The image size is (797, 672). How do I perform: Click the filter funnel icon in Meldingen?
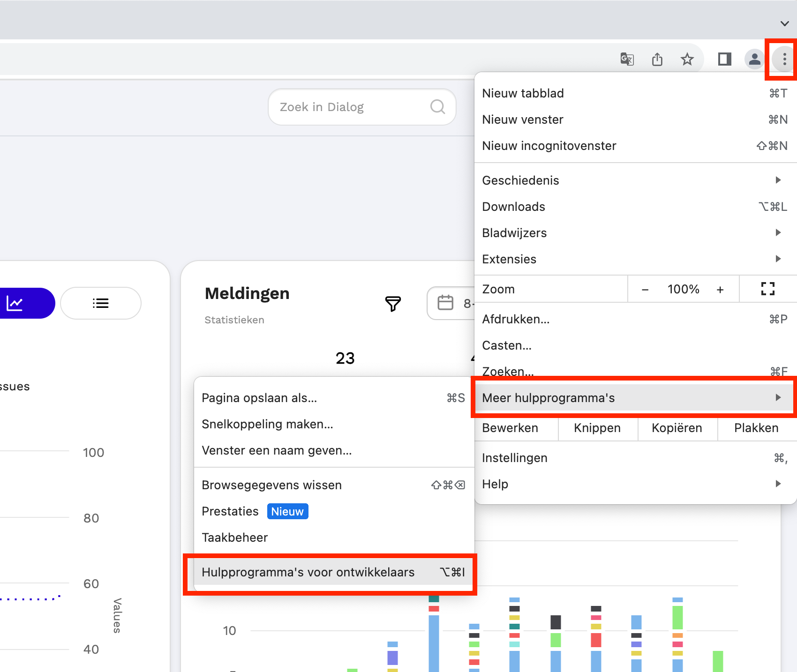pyautogui.click(x=393, y=304)
